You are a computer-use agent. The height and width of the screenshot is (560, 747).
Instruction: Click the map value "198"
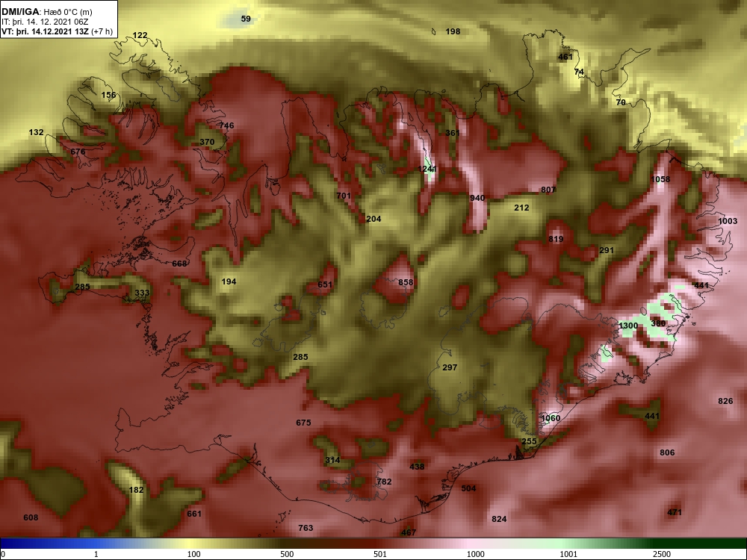click(x=453, y=31)
